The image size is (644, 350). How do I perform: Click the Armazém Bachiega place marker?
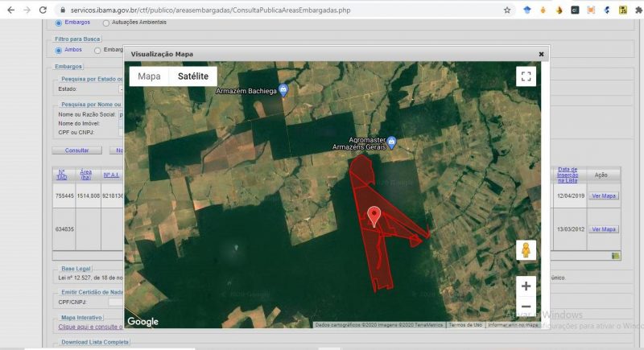click(283, 89)
